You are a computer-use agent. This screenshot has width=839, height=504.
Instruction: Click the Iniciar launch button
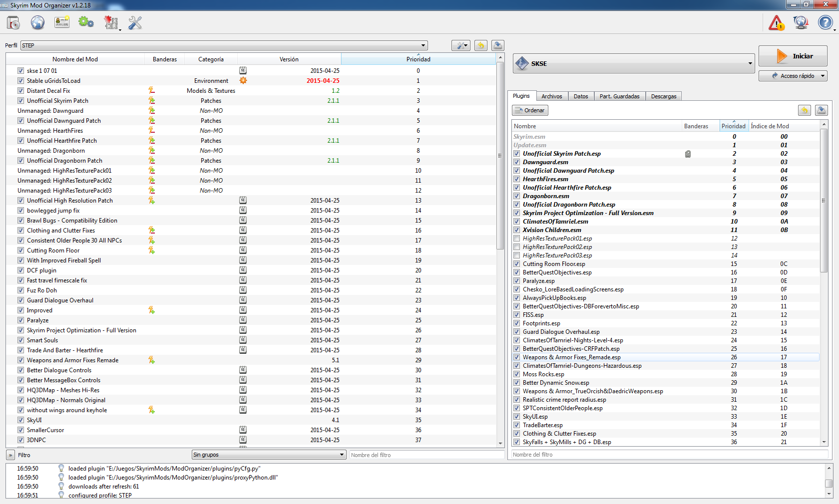point(793,56)
